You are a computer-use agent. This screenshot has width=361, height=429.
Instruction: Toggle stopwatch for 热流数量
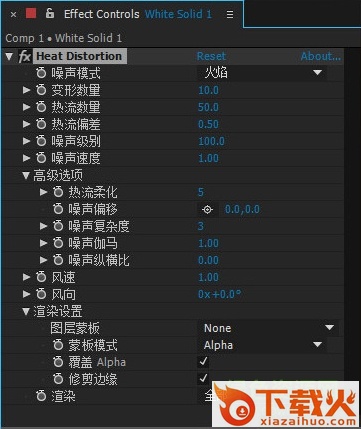[x=41, y=107]
